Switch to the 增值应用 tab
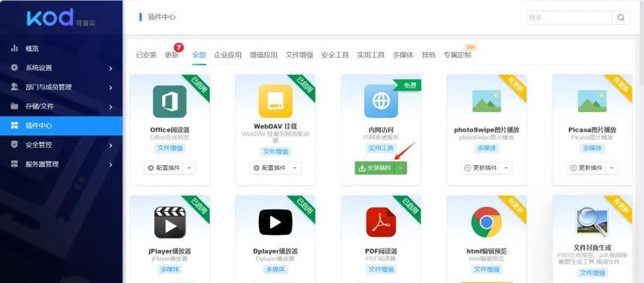 tap(263, 55)
